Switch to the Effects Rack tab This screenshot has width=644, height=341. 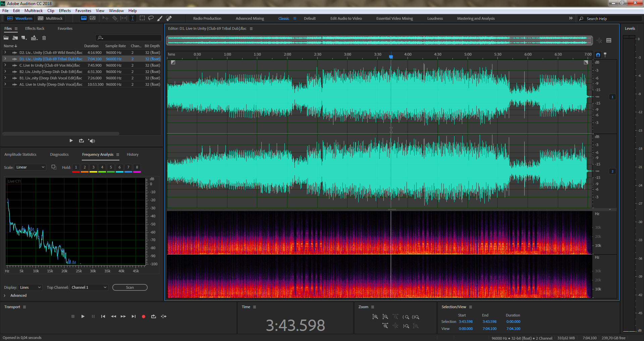pos(35,28)
